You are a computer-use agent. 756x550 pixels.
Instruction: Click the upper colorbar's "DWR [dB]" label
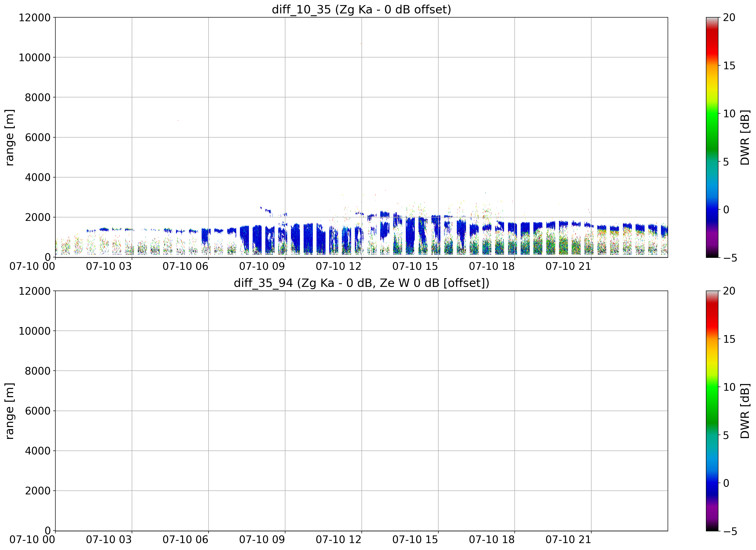point(745,137)
